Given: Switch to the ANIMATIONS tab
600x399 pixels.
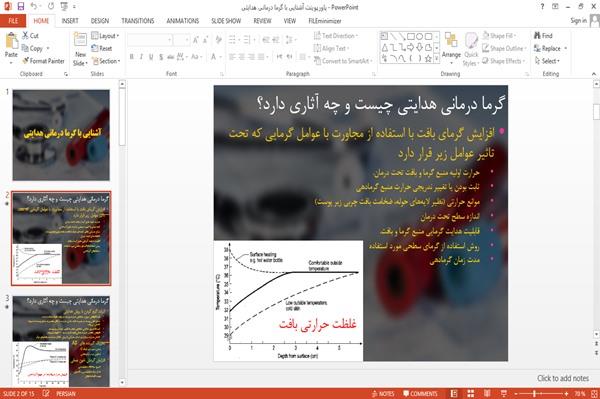Looking at the screenshot, I should tap(183, 21).
